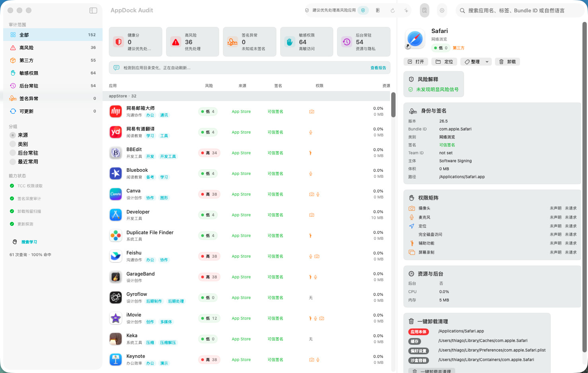Click the Bluebook app icon
The image size is (588, 373).
116,173
